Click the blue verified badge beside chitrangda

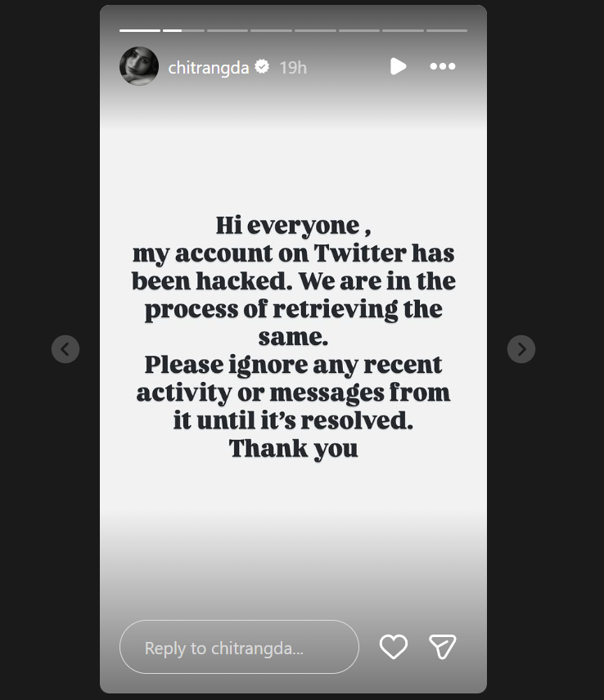262,67
